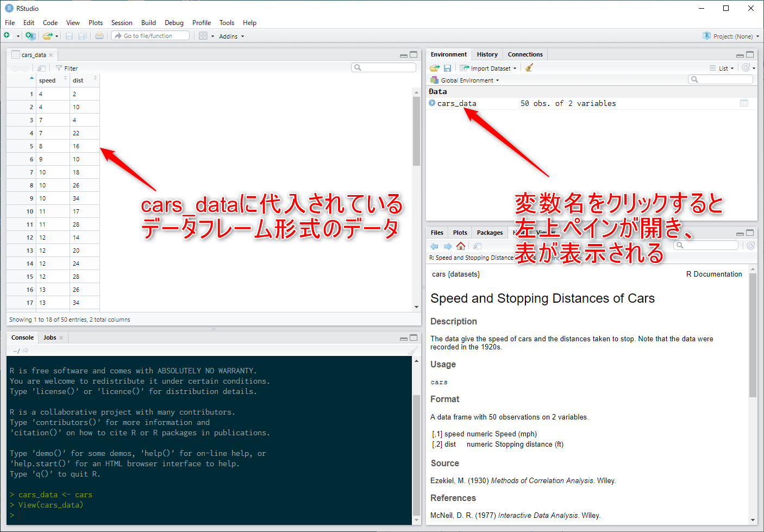Expand the cars_data object details
This screenshot has height=532, width=764.
432,103
